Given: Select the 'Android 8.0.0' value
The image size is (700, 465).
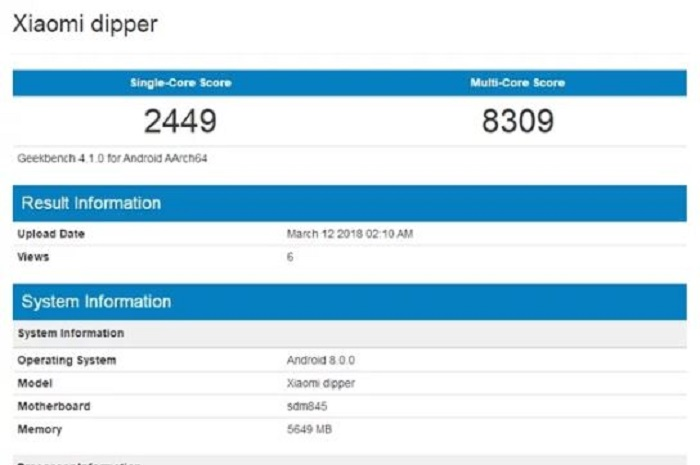Looking at the screenshot, I should (x=321, y=360).
